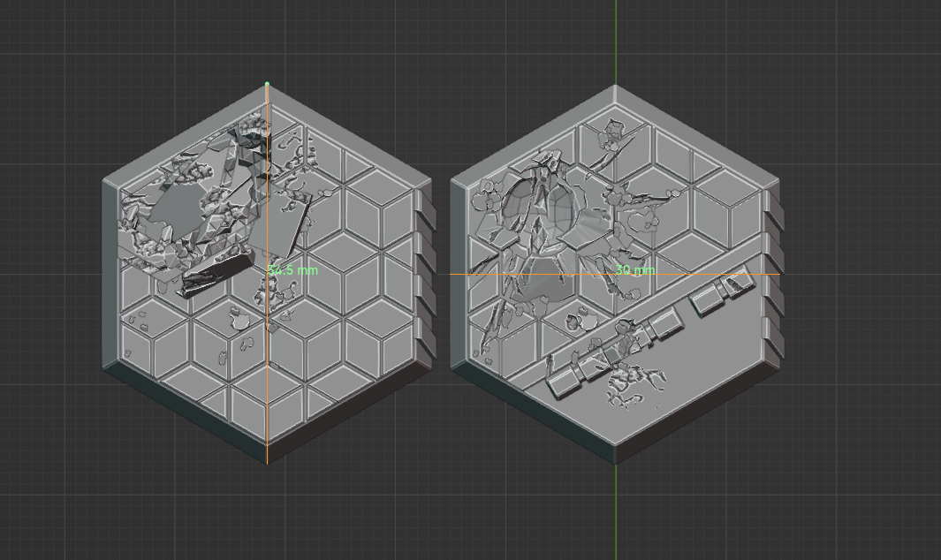Click the skeletal debris on the right tile
The image size is (941, 560).
632,380
